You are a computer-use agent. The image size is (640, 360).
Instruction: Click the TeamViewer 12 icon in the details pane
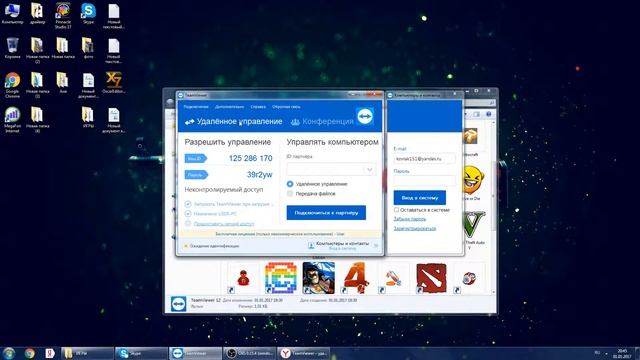coord(178,304)
